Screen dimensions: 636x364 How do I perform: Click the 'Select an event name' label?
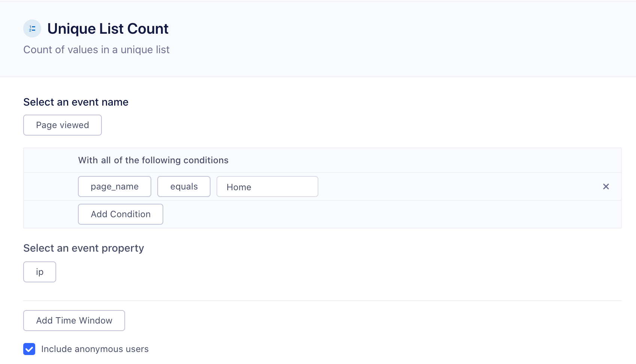click(x=76, y=102)
